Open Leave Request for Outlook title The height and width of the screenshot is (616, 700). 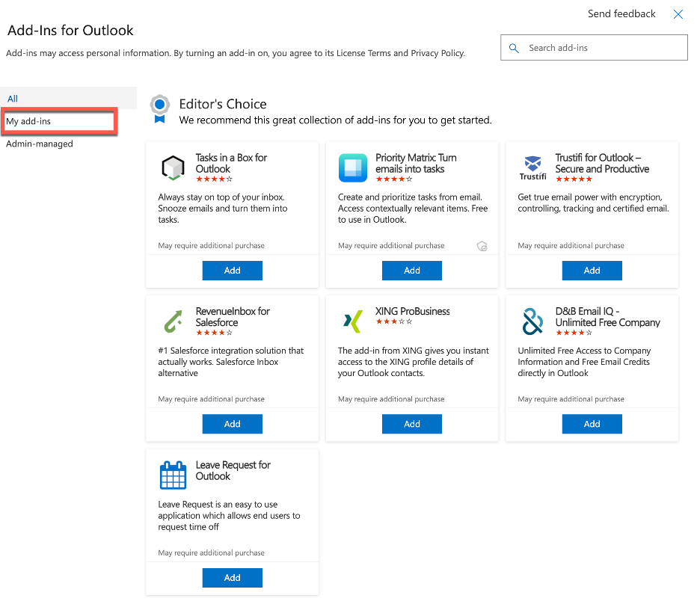click(x=233, y=470)
